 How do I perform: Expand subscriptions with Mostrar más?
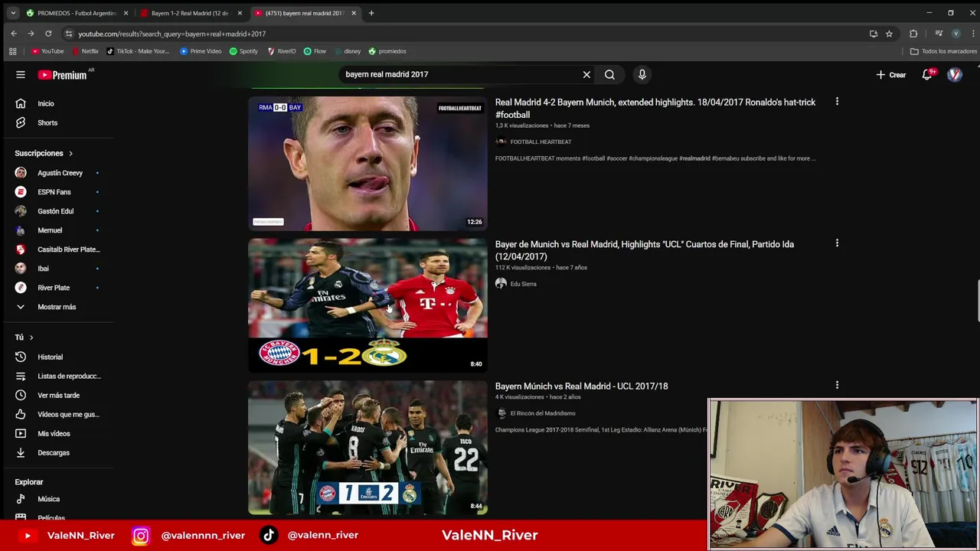coord(57,307)
